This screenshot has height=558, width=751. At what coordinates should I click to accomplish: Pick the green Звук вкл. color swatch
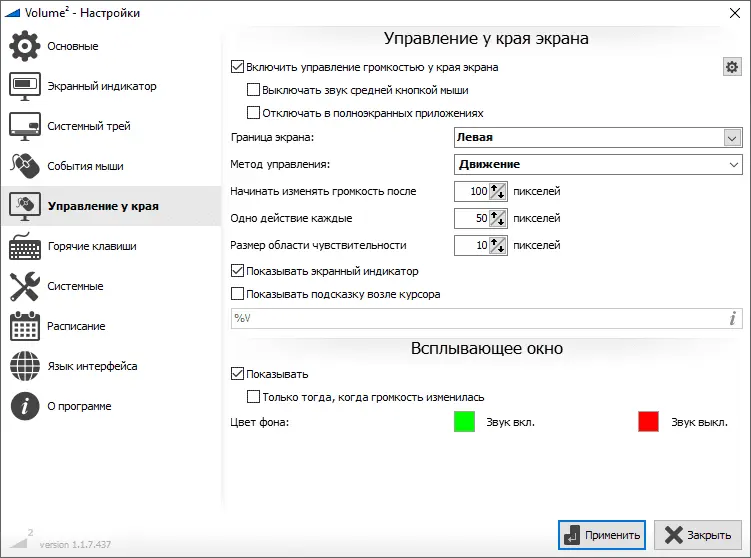point(464,422)
